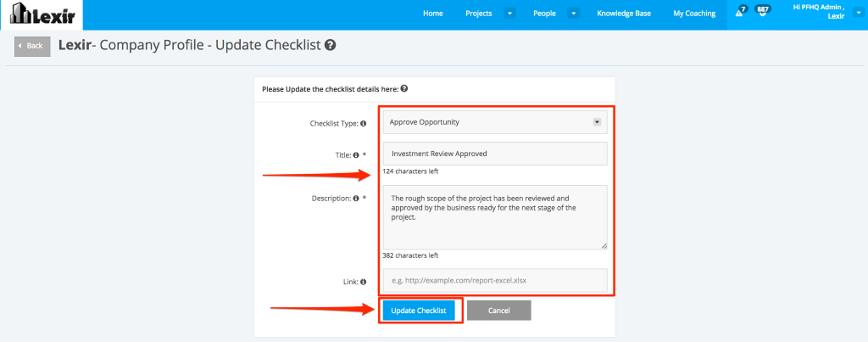Click info icon next to Title label
Image resolution: width=868 pixels, height=342 pixels.
point(356,155)
